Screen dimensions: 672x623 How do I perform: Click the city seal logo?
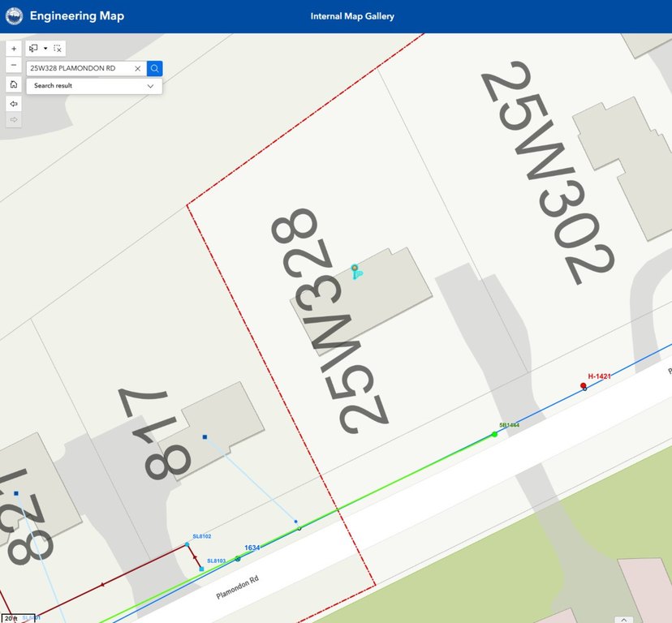pos(14,16)
